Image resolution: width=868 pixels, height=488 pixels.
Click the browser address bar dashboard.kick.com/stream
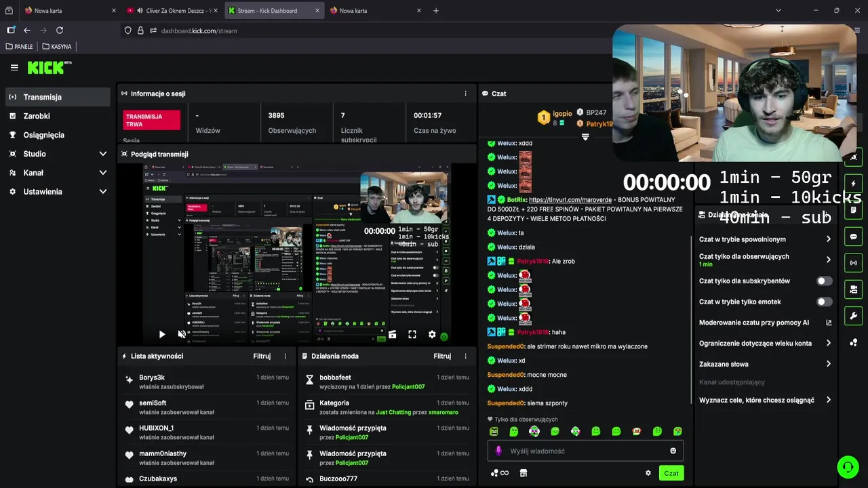point(199,30)
